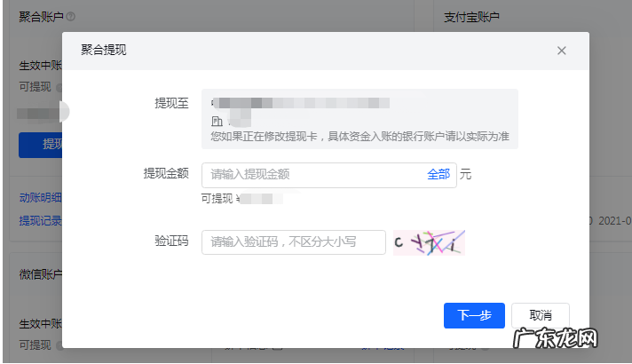Click the 提现至 label
The width and height of the screenshot is (632, 364).
tap(171, 103)
